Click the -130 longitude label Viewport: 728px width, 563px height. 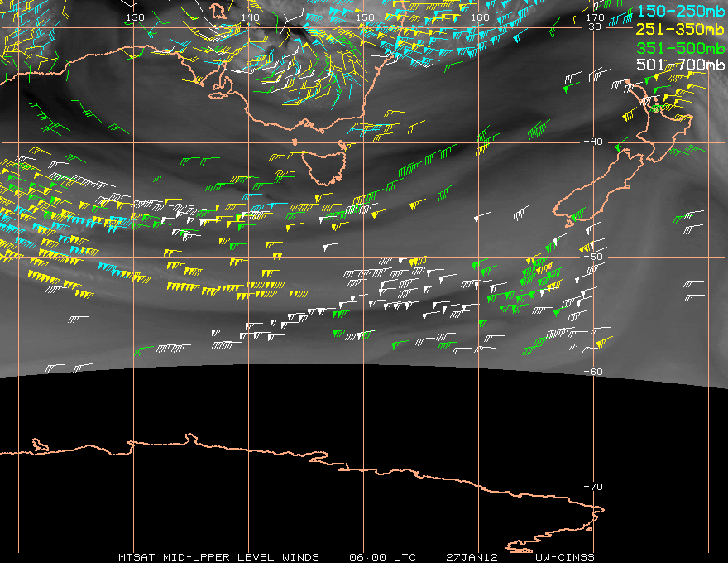click(132, 17)
